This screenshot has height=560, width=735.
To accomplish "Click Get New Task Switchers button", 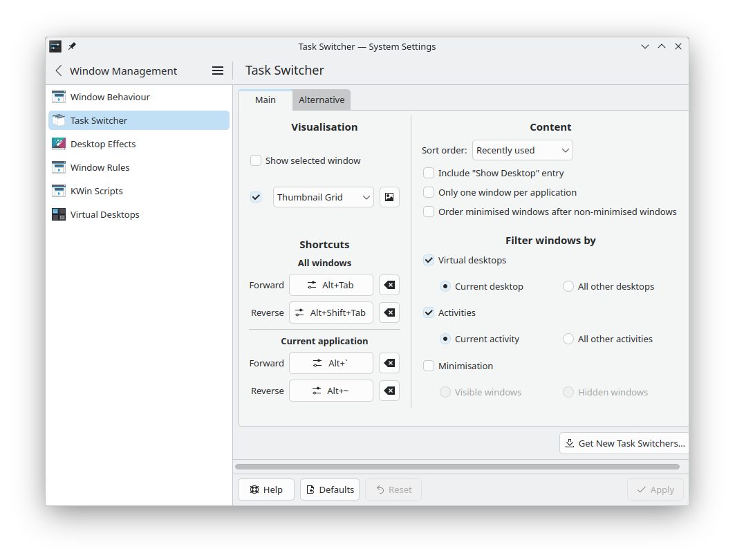I will (624, 443).
